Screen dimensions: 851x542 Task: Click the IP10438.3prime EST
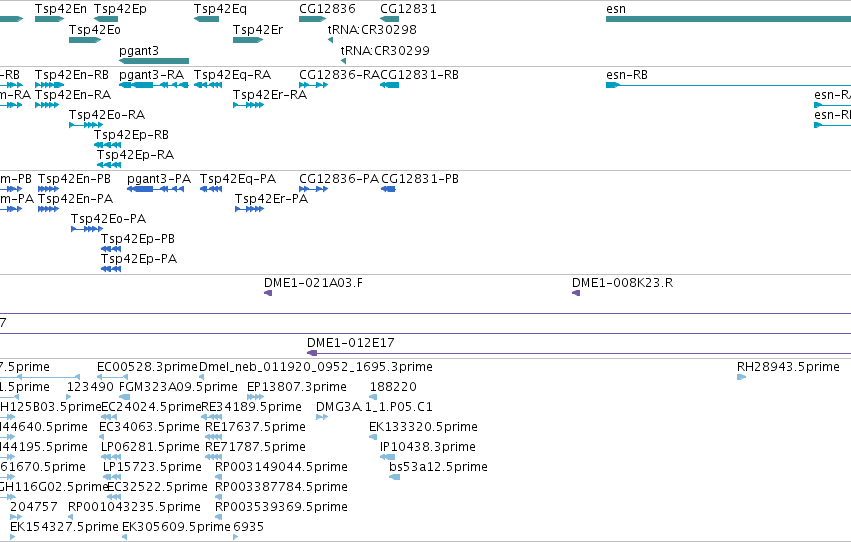(x=388, y=457)
